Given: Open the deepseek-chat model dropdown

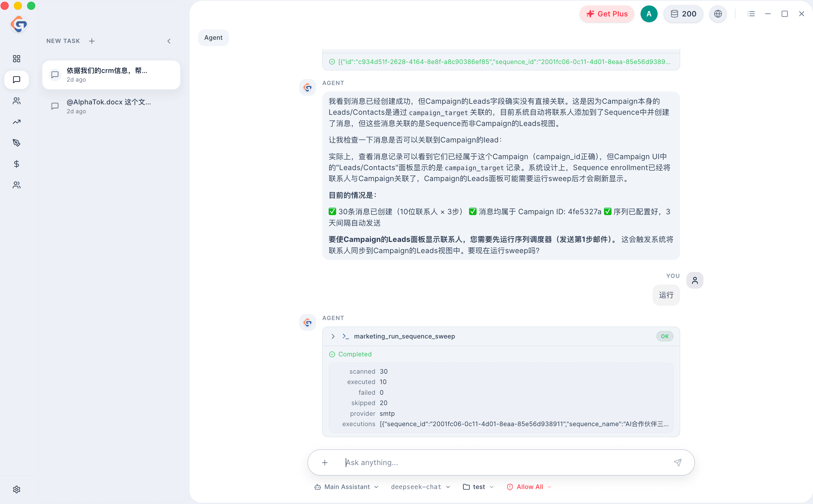Looking at the screenshot, I should tap(421, 487).
